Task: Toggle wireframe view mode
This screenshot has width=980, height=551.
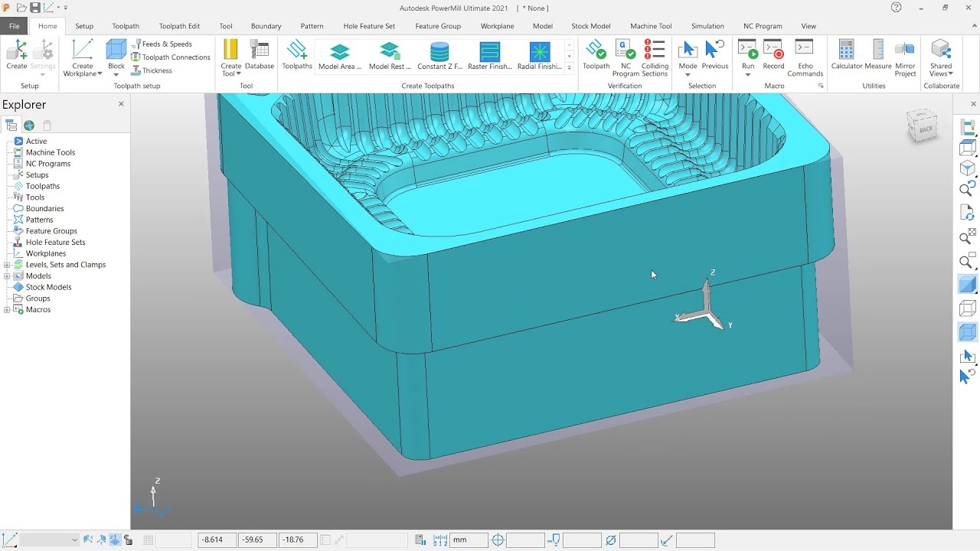Action: (967, 308)
